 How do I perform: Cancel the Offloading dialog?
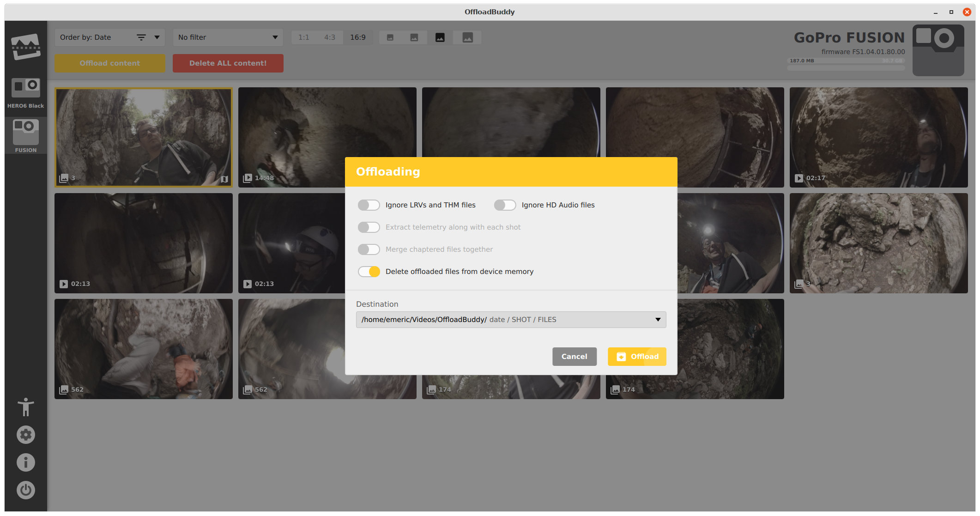[x=574, y=357]
